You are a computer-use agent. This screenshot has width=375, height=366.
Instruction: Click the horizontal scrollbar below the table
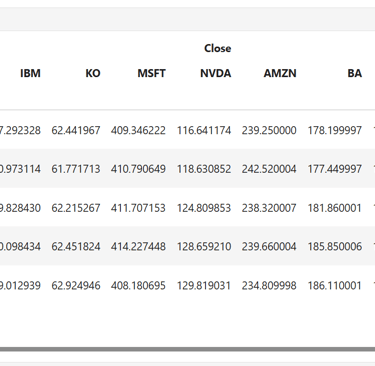click(187, 349)
